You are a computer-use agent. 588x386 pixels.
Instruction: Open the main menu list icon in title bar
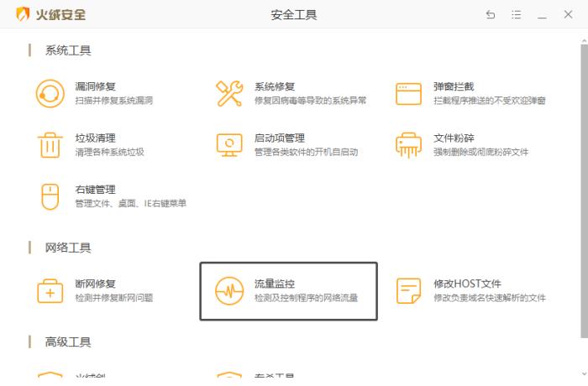point(516,15)
